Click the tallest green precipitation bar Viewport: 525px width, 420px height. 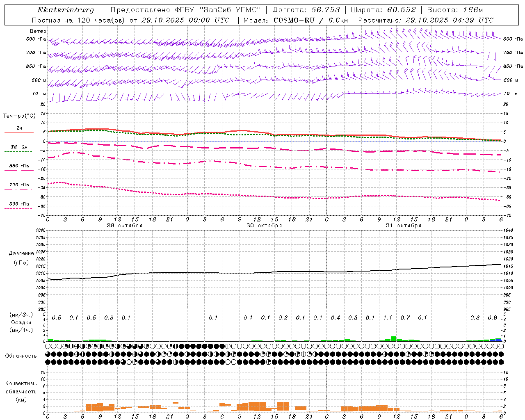(x=394, y=339)
